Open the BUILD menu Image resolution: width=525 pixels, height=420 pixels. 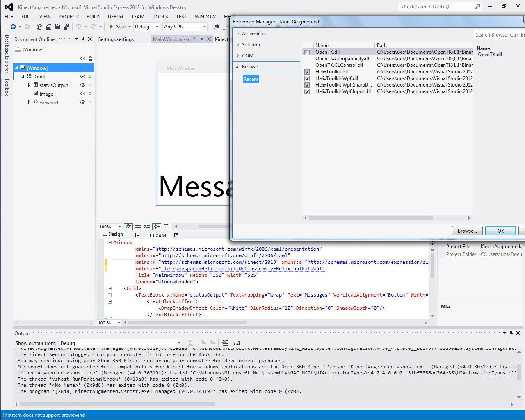point(93,17)
